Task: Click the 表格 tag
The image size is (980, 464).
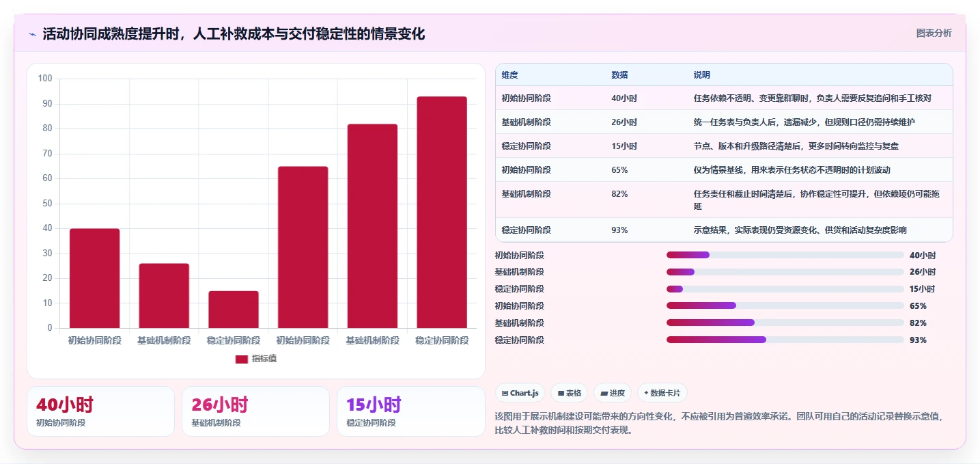Action: 569,393
